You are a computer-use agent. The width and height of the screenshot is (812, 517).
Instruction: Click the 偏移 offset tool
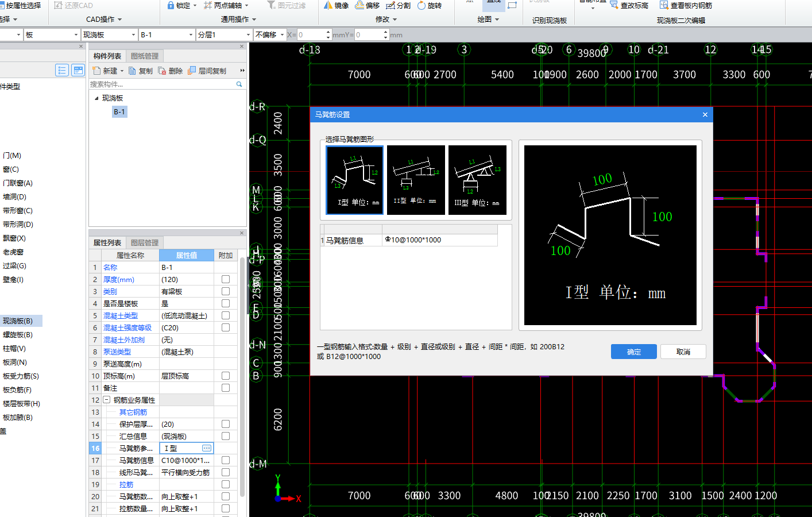click(367, 5)
